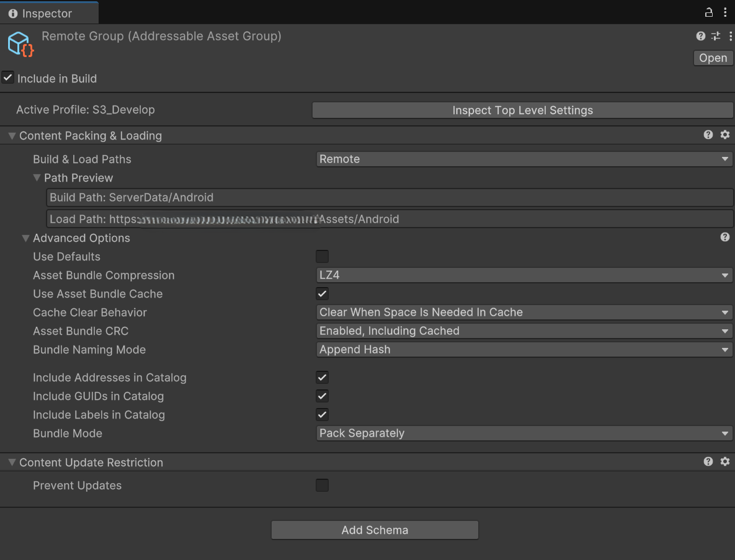
Task: Click the Remote Group (Addressable Asset Group) title
Action: [161, 36]
